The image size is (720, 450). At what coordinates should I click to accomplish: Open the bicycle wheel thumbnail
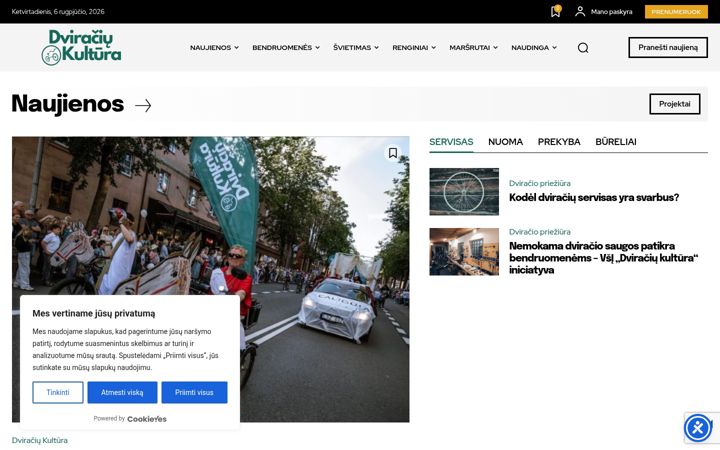[464, 191]
